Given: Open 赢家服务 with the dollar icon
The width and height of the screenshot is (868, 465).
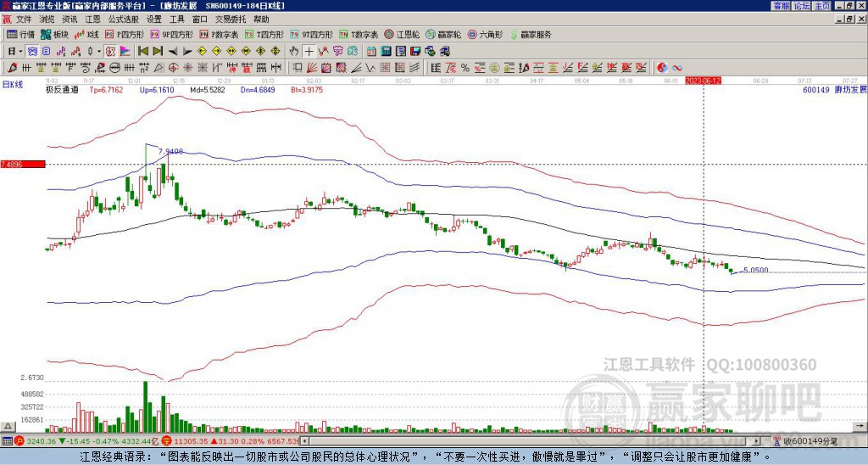Looking at the screenshot, I should [531, 34].
